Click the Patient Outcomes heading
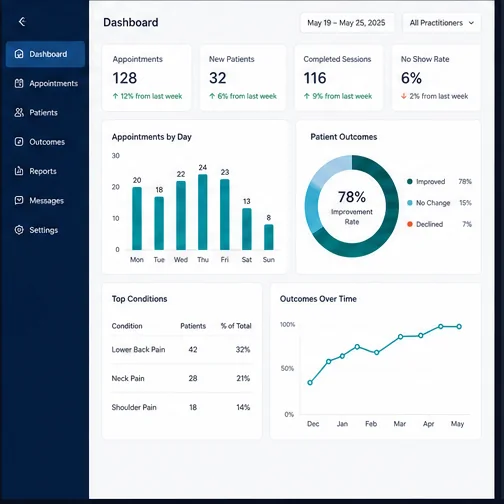Viewport: 504px width, 504px height. point(344,137)
